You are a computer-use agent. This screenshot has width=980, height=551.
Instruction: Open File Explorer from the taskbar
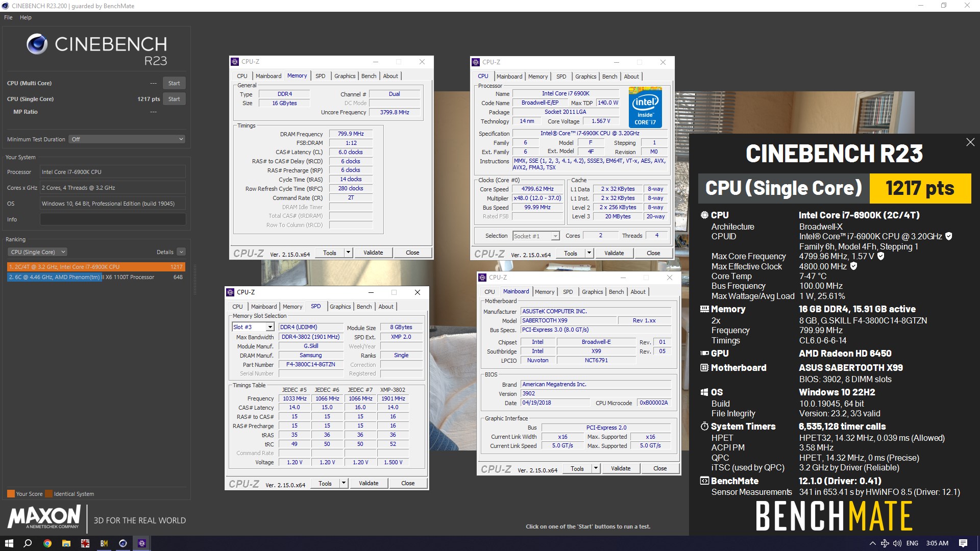pos(66,543)
